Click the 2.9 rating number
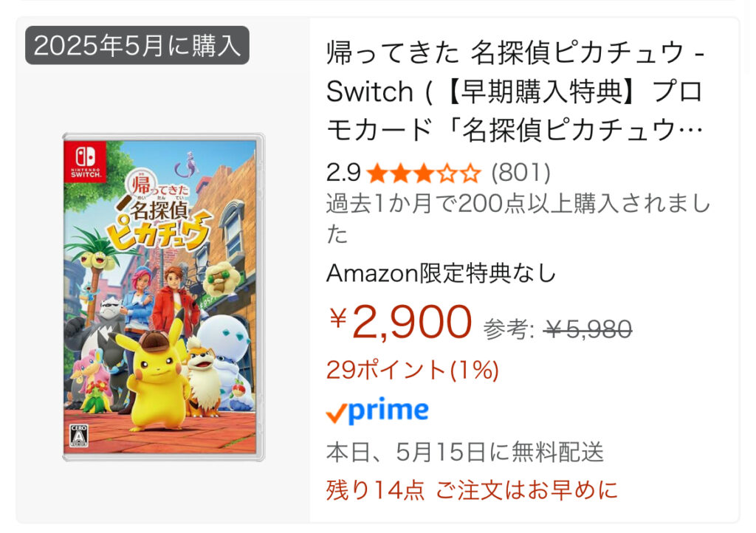The width and height of the screenshot is (756, 533). click(x=343, y=173)
